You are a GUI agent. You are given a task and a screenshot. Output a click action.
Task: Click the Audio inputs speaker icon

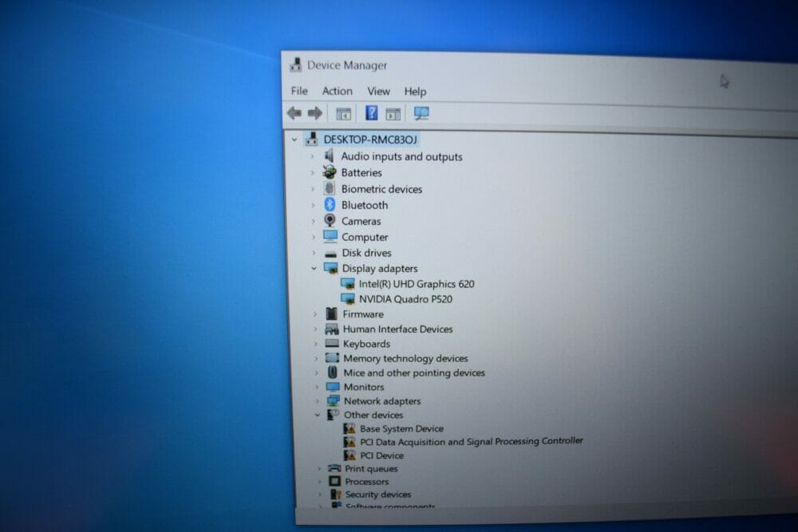[x=330, y=156]
